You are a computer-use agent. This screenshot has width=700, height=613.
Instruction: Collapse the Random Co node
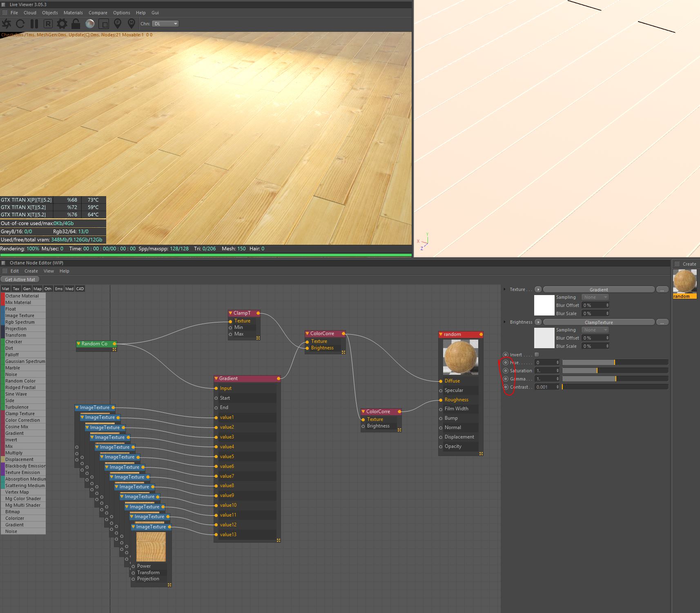(x=78, y=344)
